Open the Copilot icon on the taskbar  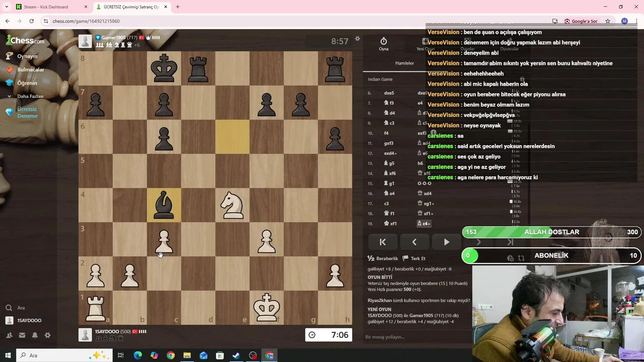(154, 355)
